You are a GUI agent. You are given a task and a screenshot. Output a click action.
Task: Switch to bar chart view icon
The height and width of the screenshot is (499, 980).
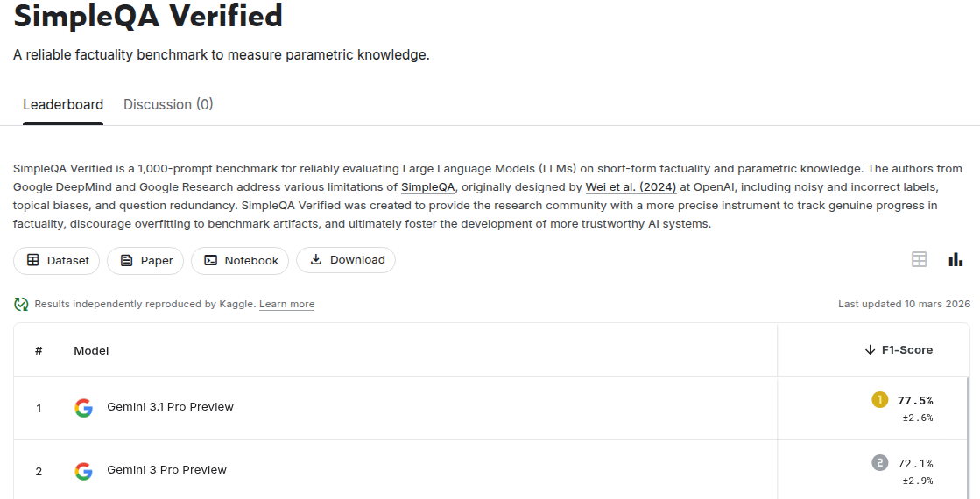955,259
